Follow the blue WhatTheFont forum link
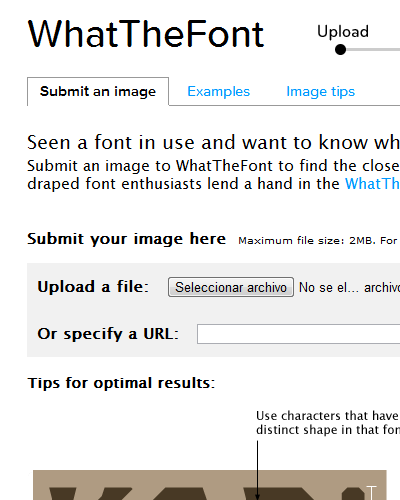Viewport: 400px width, 500px height. [372, 184]
